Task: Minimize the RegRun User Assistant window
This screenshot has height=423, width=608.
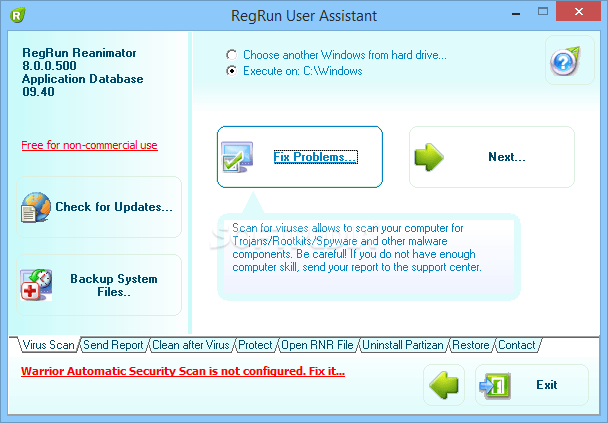Action: click(514, 14)
